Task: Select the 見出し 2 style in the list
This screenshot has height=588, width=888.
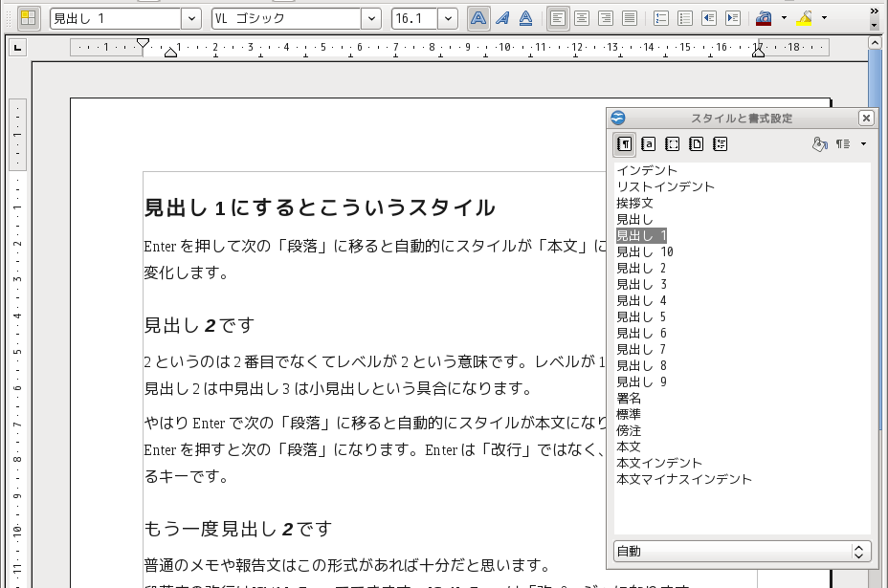Action: click(641, 269)
